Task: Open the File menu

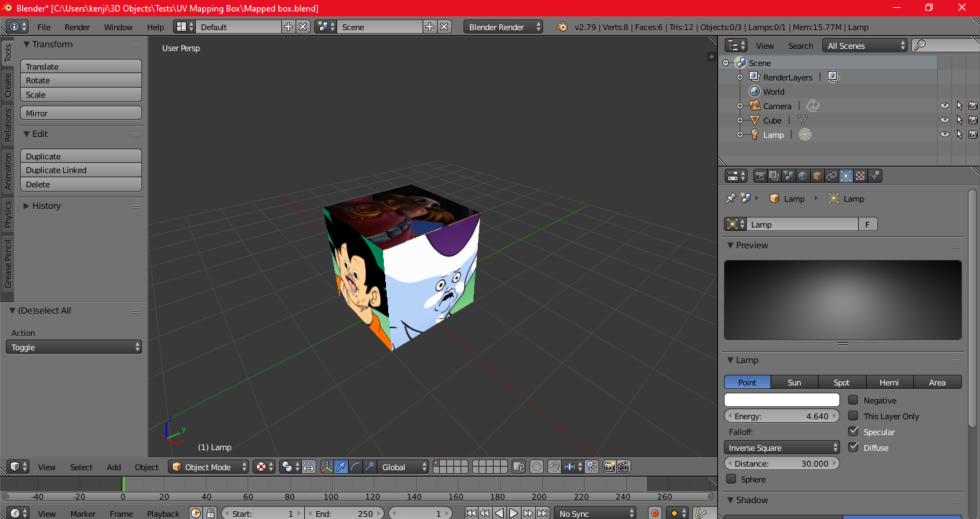Action: coord(44,27)
